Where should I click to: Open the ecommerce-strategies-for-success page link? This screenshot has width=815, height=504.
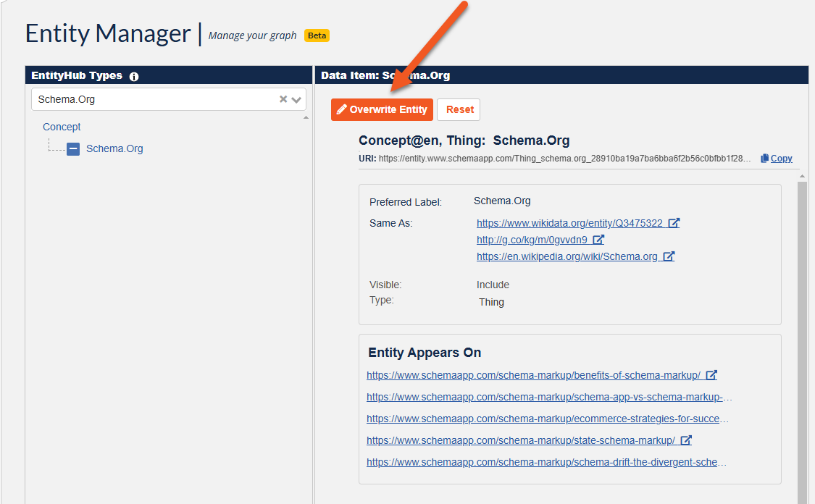pyautogui.click(x=548, y=419)
